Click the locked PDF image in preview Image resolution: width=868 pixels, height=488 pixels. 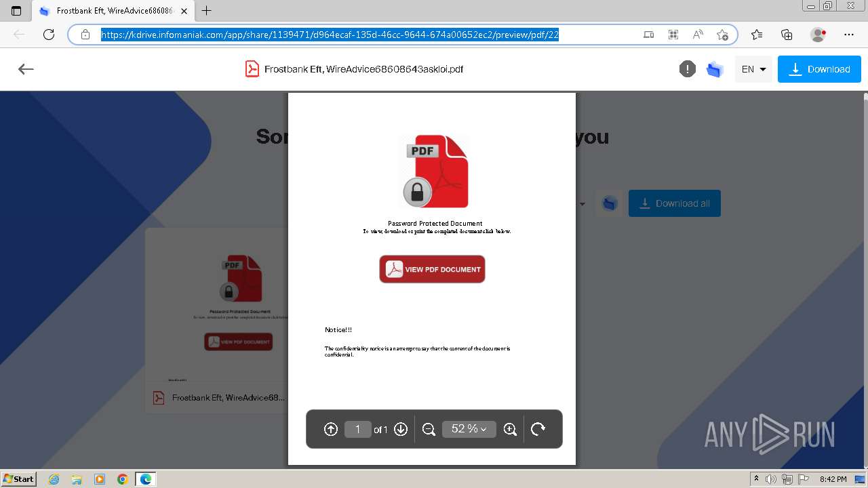[435, 171]
